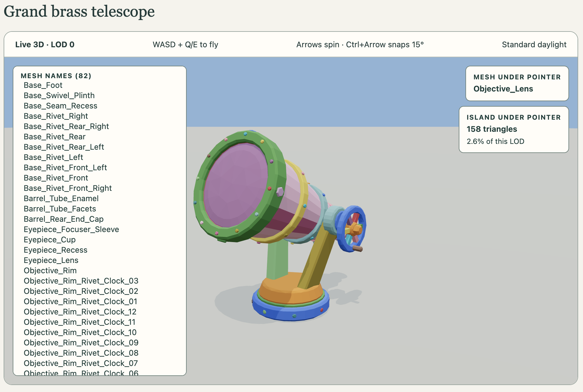Click Objective_Lens in Mesh Under Pointer
The height and width of the screenshot is (392, 583).
[x=503, y=89]
